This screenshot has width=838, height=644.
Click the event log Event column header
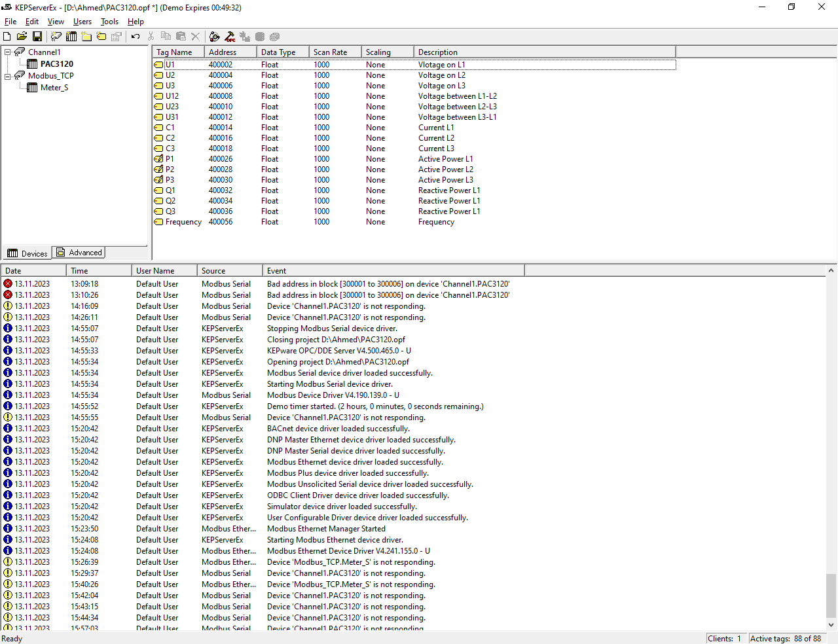click(393, 271)
